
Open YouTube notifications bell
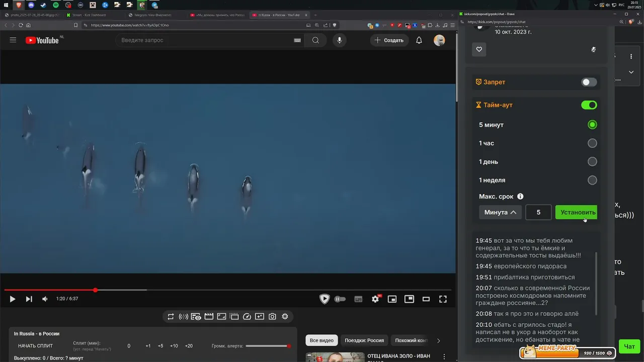coord(419,40)
